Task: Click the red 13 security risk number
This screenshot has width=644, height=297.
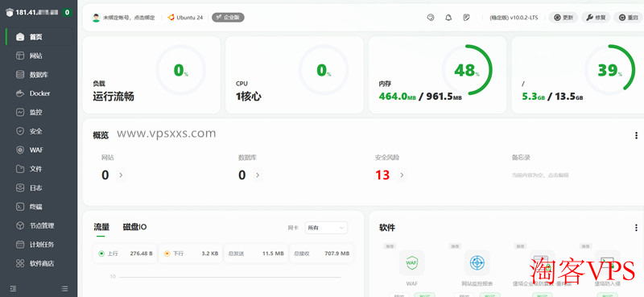Action: coord(382,175)
